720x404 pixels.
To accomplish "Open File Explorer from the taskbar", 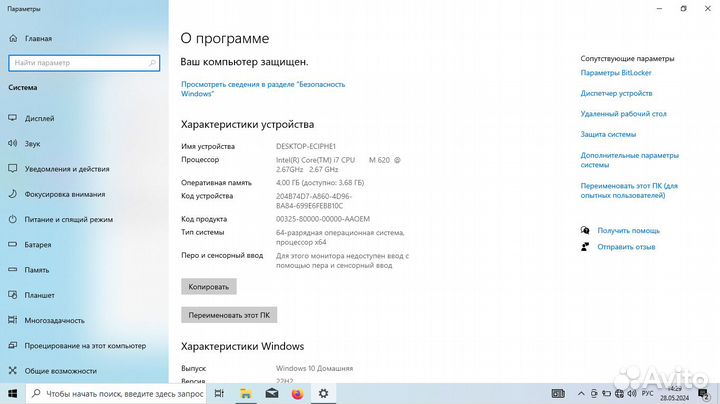I will [x=246, y=393].
